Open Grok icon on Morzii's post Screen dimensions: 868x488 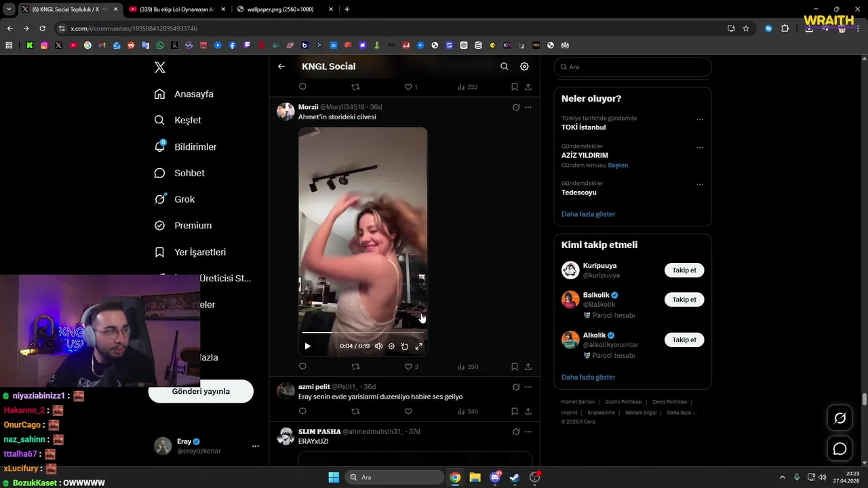pos(516,107)
